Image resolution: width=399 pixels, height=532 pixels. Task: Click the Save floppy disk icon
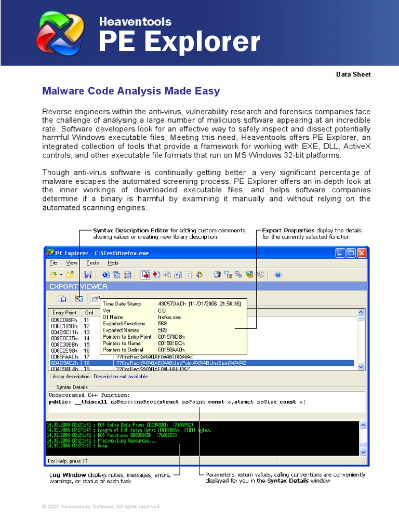88,275
